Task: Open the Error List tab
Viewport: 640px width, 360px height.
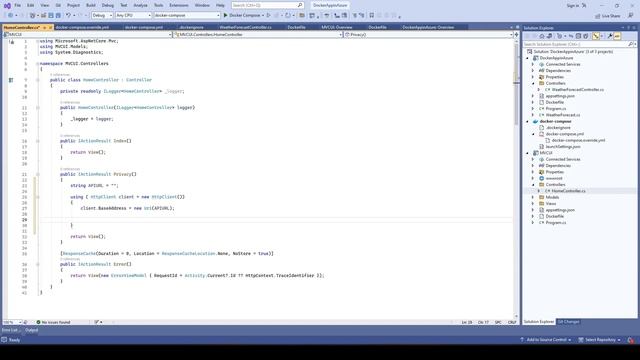Action: click(10, 330)
